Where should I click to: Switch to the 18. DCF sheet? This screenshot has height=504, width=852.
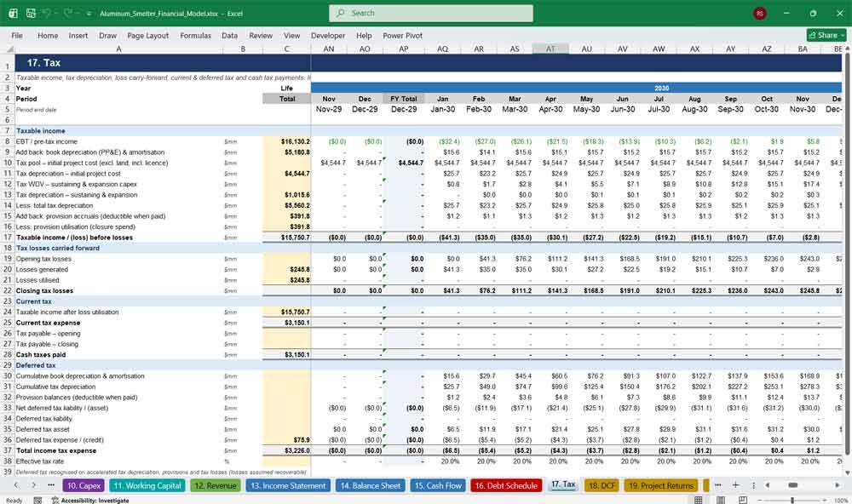pos(602,485)
